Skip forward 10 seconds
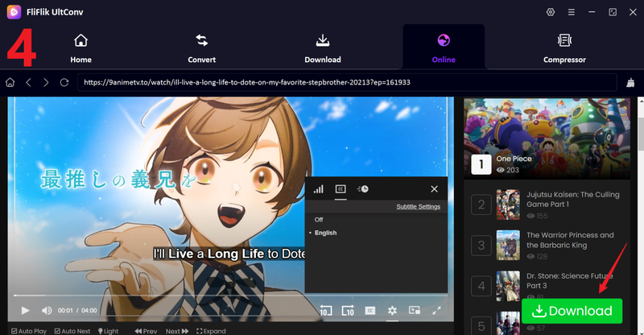This screenshot has height=335, width=644. (348, 311)
